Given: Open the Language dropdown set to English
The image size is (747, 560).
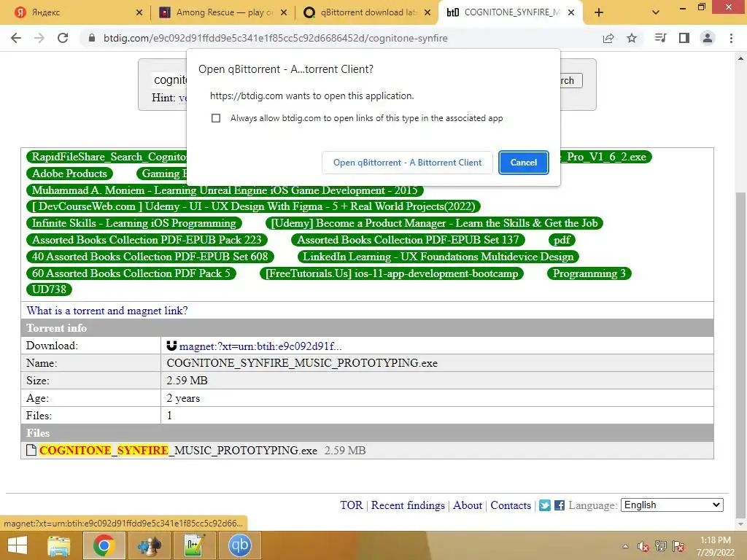Looking at the screenshot, I should point(672,505).
